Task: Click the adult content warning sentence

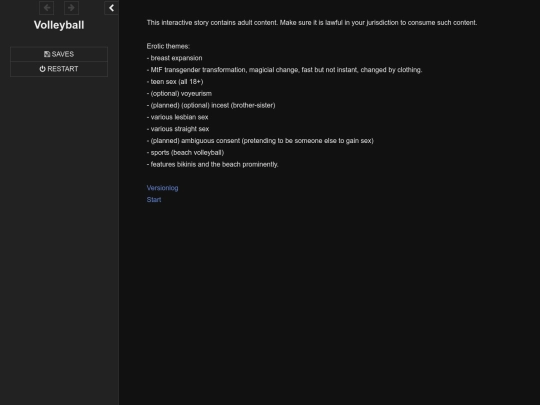Action: point(312,23)
